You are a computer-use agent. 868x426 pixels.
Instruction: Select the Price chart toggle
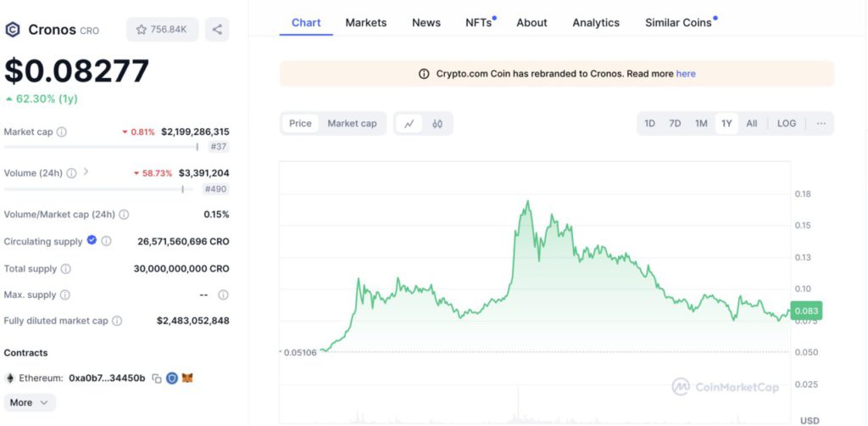300,124
